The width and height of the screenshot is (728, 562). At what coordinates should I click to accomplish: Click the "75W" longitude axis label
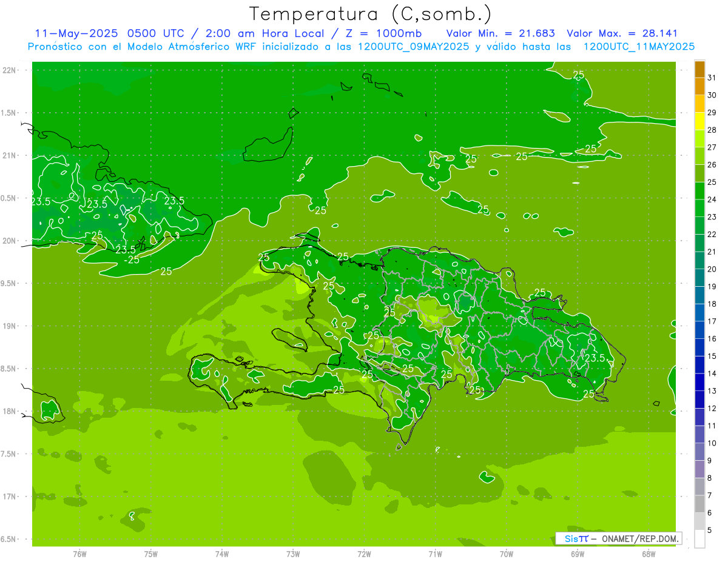[150, 554]
